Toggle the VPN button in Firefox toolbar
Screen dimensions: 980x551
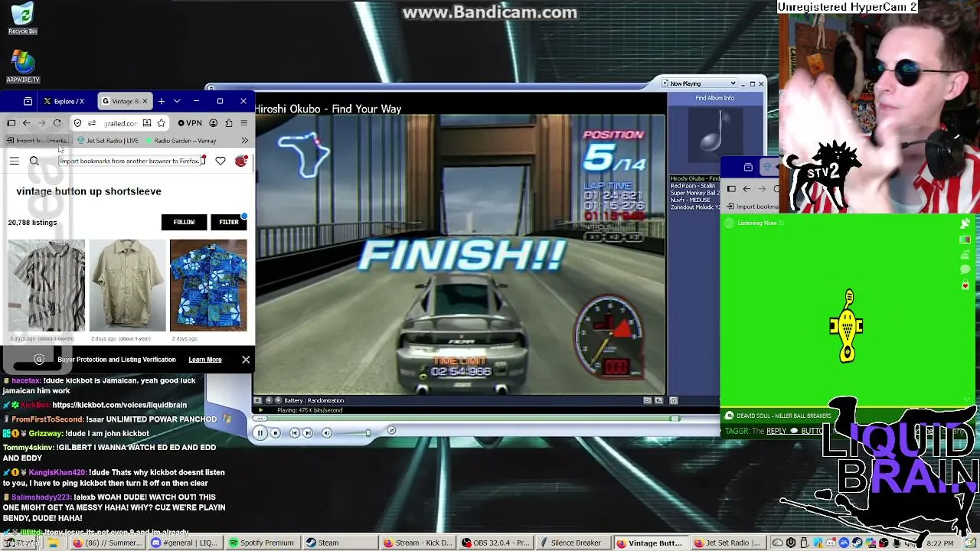(190, 123)
